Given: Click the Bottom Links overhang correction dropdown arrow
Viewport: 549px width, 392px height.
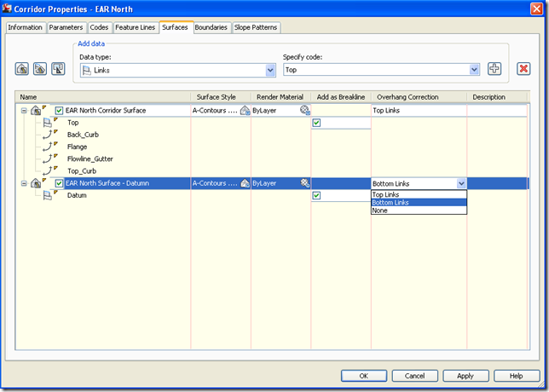Looking at the screenshot, I should pos(461,183).
